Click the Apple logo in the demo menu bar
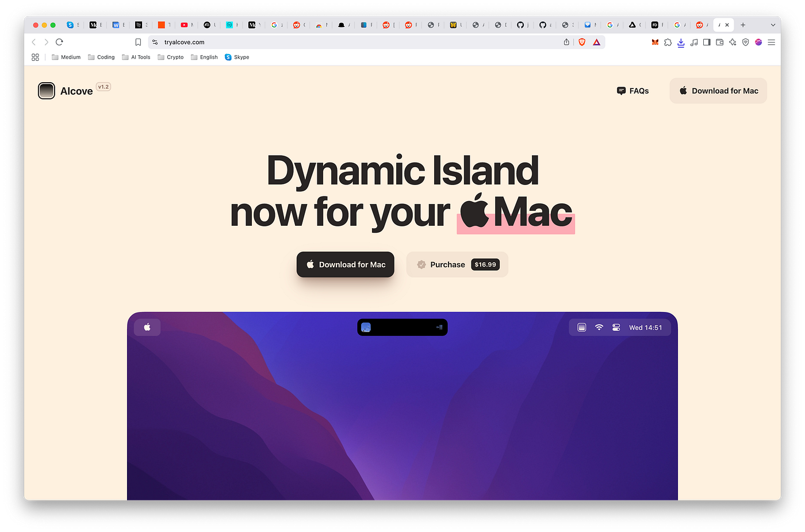 point(147,327)
